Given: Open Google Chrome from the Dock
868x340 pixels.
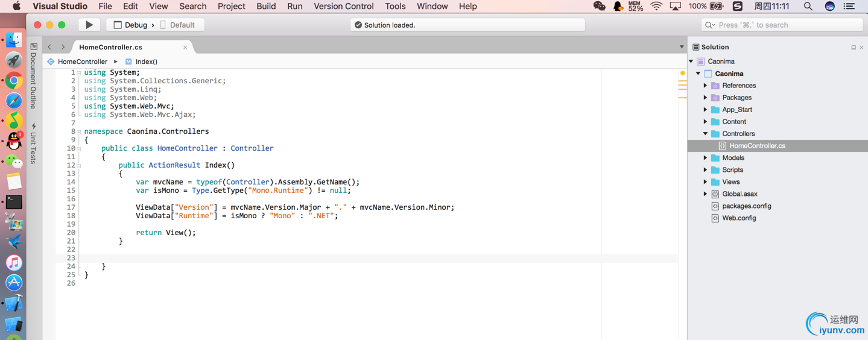Looking at the screenshot, I should (x=14, y=80).
